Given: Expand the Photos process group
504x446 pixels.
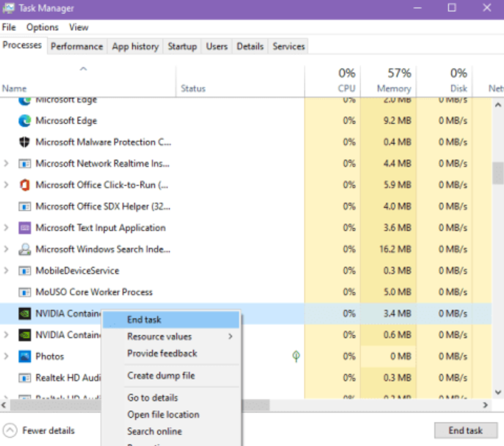Looking at the screenshot, I should pyautogui.click(x=6, y=356).
